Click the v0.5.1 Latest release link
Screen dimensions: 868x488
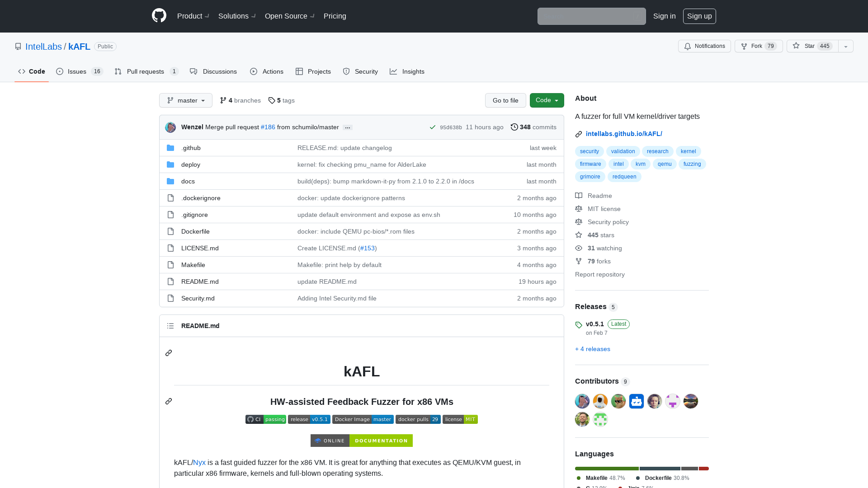(x=594, y=324)
